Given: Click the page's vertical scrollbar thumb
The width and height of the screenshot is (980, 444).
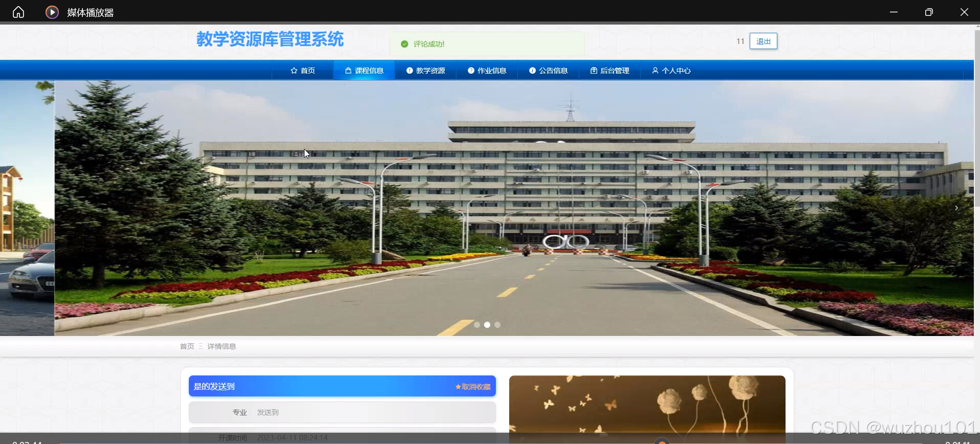Looking at the screenshot, I should [x=976, y=118].
